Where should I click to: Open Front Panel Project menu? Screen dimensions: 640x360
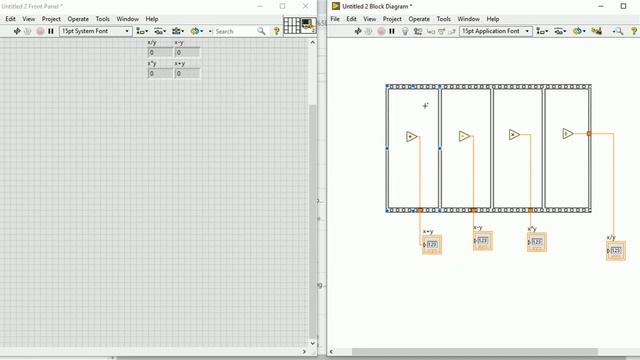coord(51,19)
